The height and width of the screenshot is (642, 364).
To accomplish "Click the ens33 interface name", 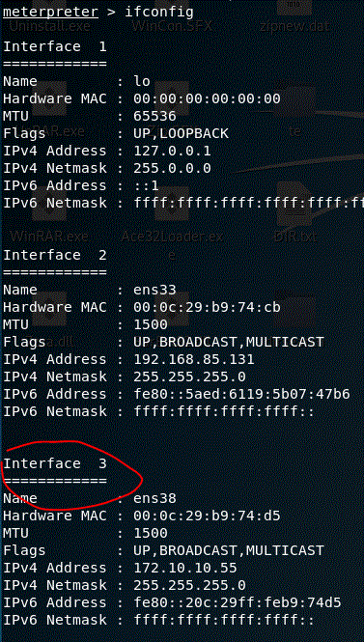I will (x=154, y=290).
